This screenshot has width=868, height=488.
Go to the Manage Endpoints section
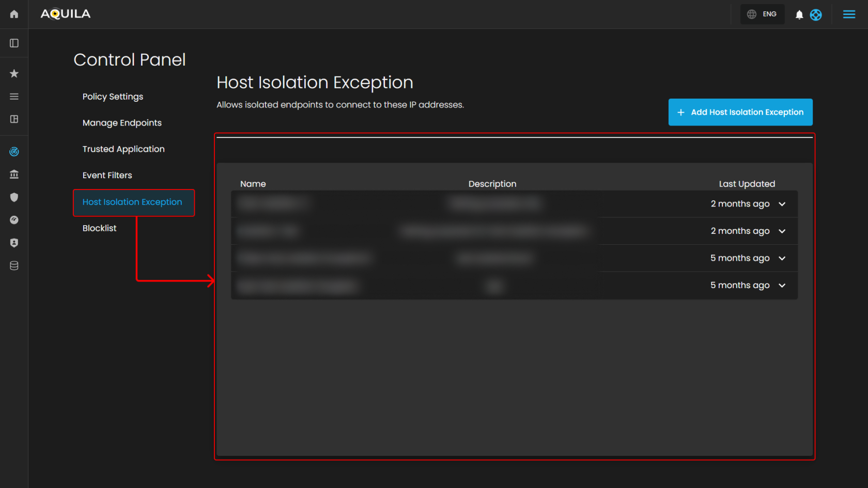tap(122, 123)
